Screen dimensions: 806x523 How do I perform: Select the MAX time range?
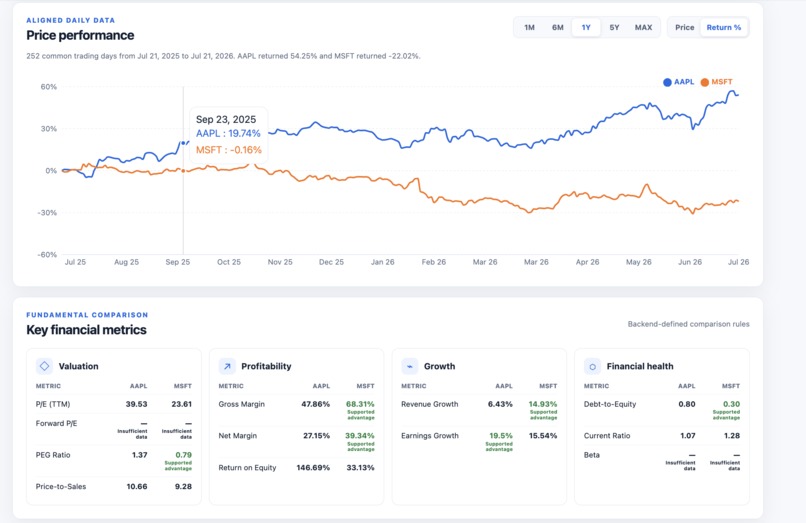coord(643,27)
